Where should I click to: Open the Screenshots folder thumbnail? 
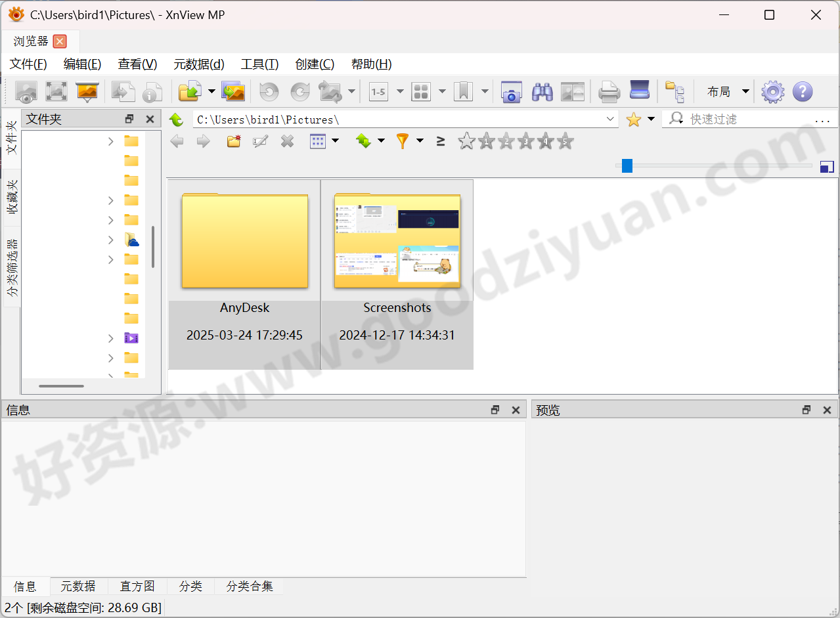point(397,238)
